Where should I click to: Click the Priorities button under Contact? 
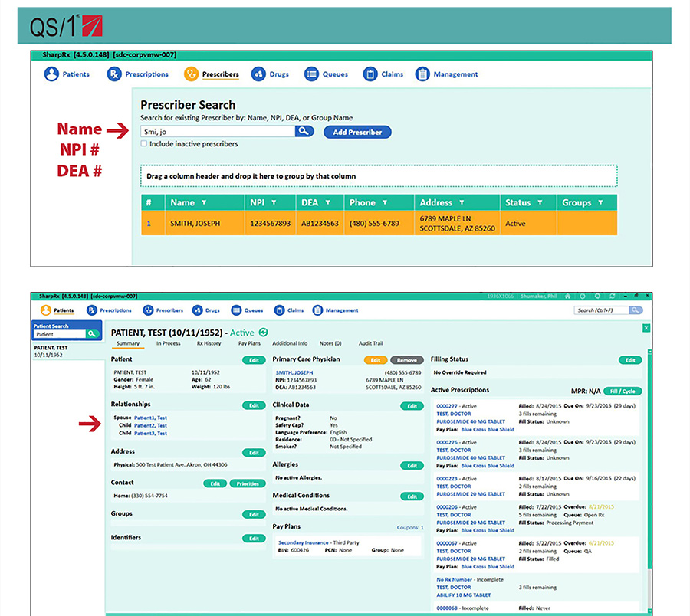[248, 483]
